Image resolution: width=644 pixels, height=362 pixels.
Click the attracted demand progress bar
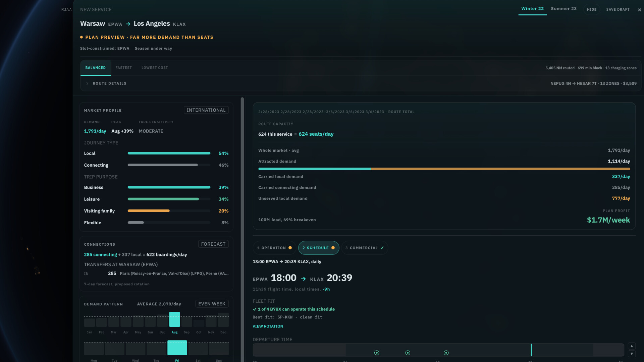pos(444,169)
